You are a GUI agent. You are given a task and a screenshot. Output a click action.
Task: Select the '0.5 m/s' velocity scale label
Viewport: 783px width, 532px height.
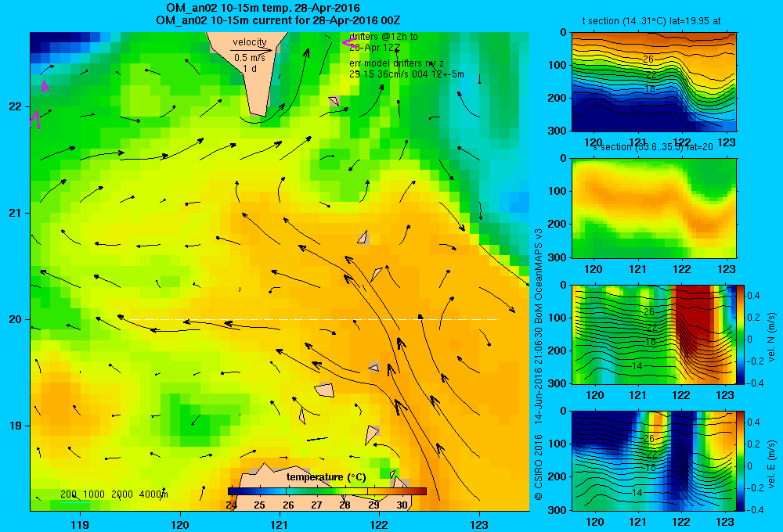[250, 58]
